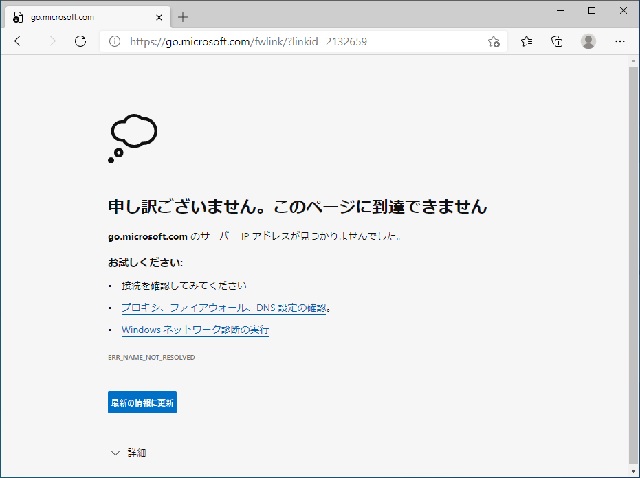Open the proxy, firewall, DNS settings link
This screenshot has height=478, width=640.
(224, 308)
